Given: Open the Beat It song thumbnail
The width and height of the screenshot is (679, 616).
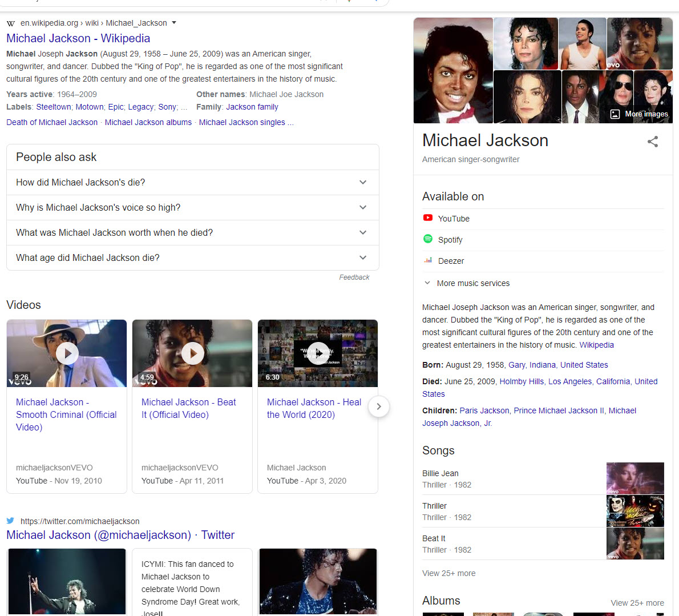Looking at the screenshot, I should point(635,543).
